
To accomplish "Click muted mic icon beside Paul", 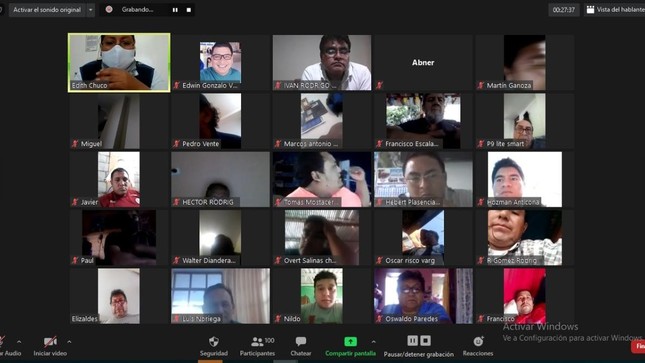I will (75, 261).
